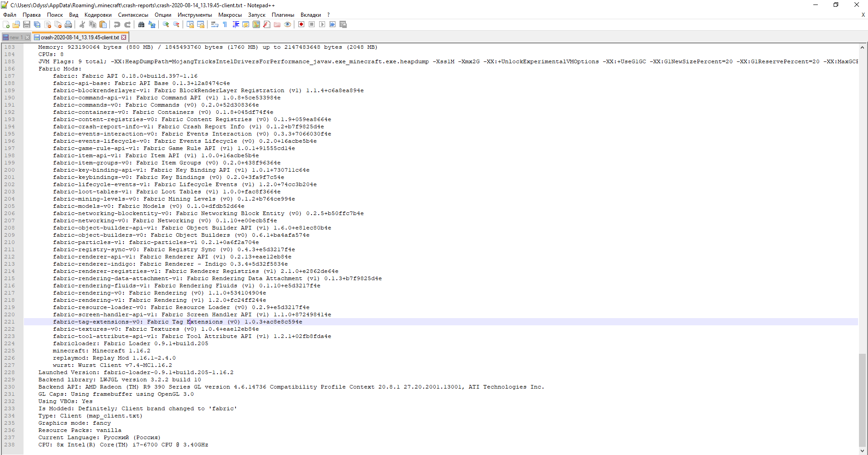Start recording a macro
Image resolution: width=868 pixels, height=455 pixels.
[302, 24]
